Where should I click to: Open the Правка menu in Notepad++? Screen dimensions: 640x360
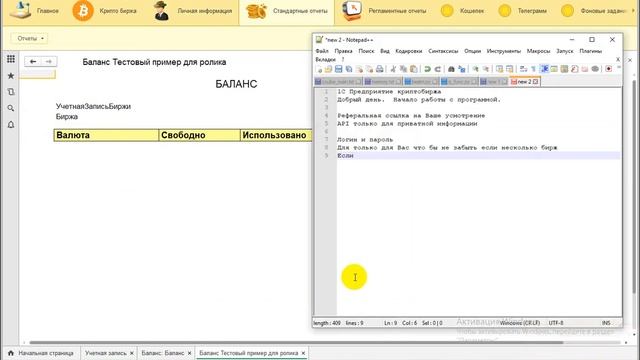pyautogui.click(x=343, y=51)
